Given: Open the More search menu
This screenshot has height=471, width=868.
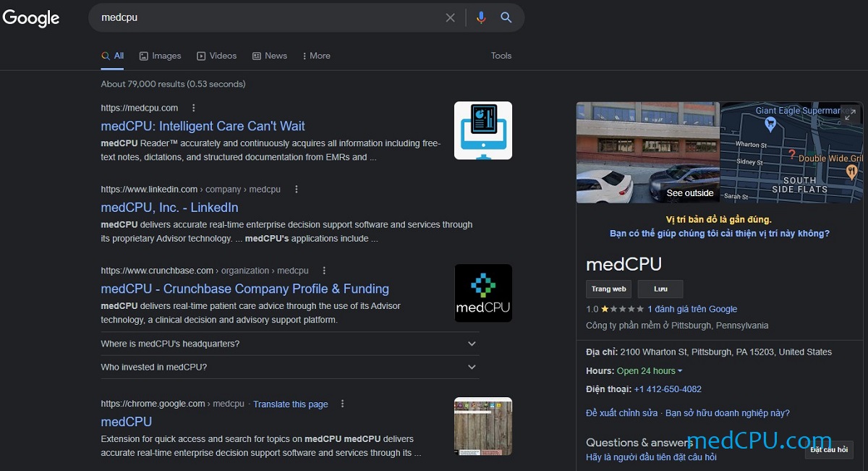Looking at the screenshot, I should click(x=316, y=56).
